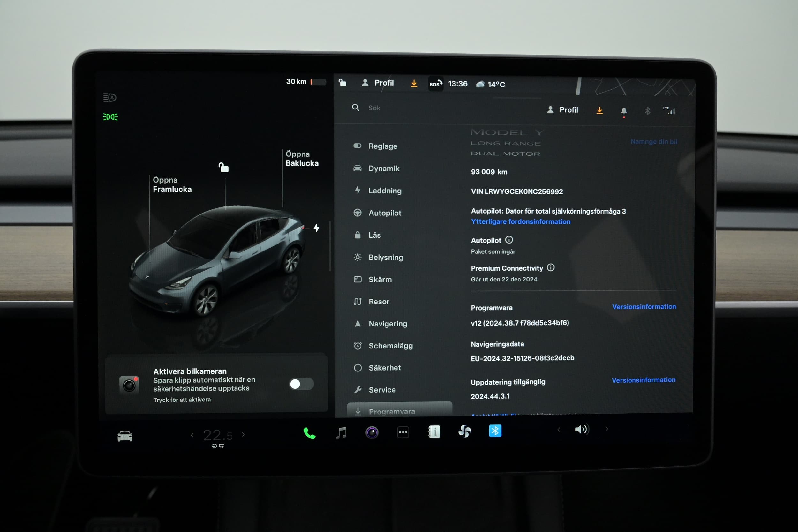
Task: Decrease temperature with left arrow
Action: (x=192, y=435)
